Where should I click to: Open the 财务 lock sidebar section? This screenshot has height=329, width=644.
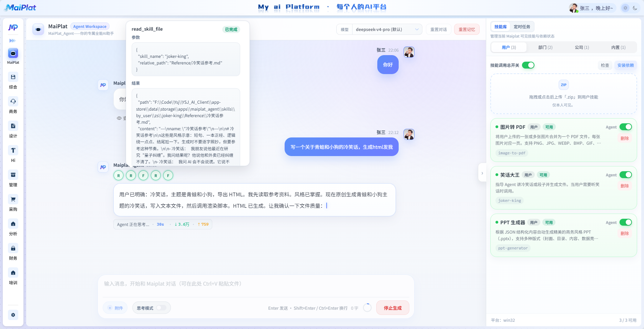13,252
